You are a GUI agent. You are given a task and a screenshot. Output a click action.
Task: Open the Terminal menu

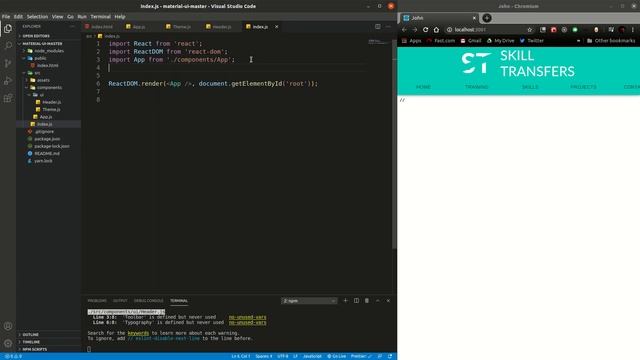100,17
